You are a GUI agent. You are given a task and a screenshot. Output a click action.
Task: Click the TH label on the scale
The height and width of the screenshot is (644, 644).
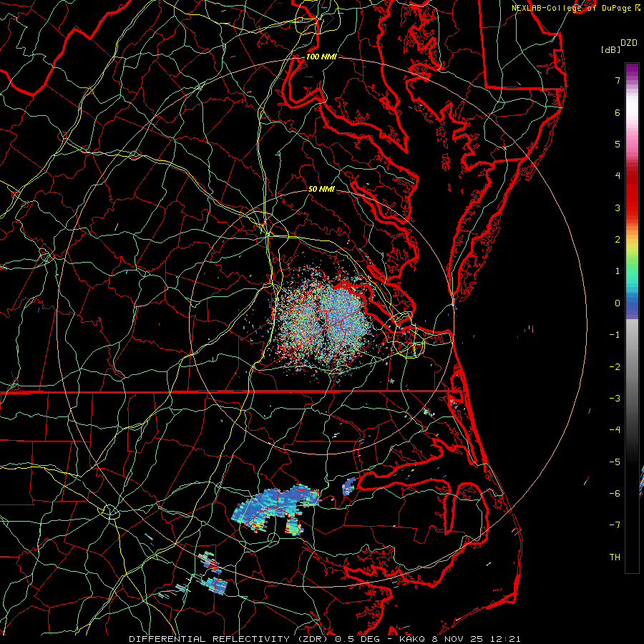point(615,557)
